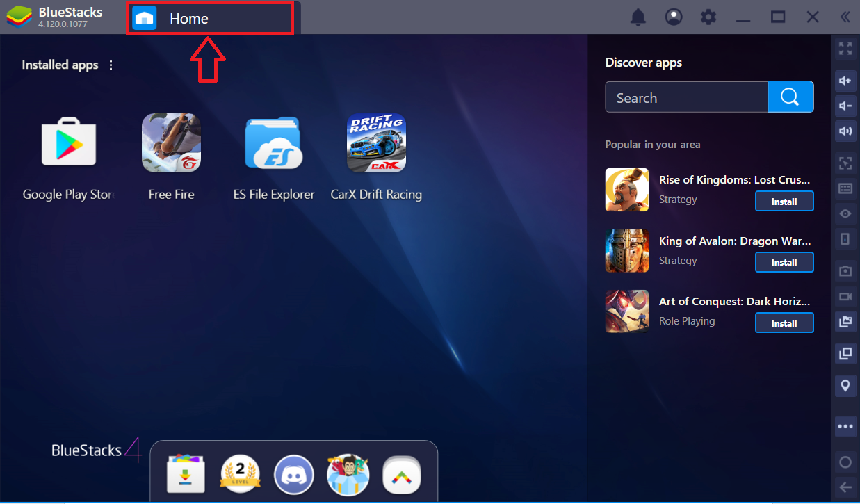The width and height of the screenshot is (860, 504).
Task: Launch the Free Fire game
Action: tap(171, 143)
